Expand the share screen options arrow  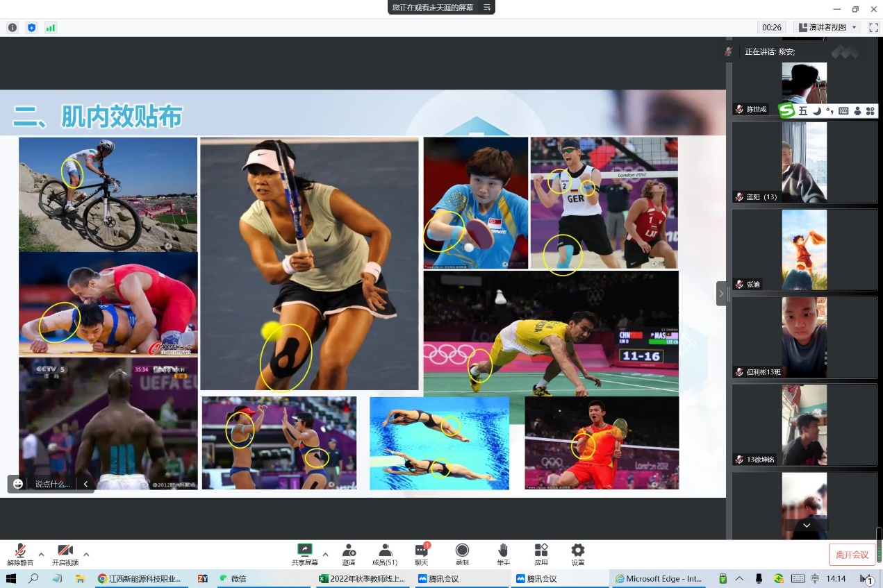325,555
